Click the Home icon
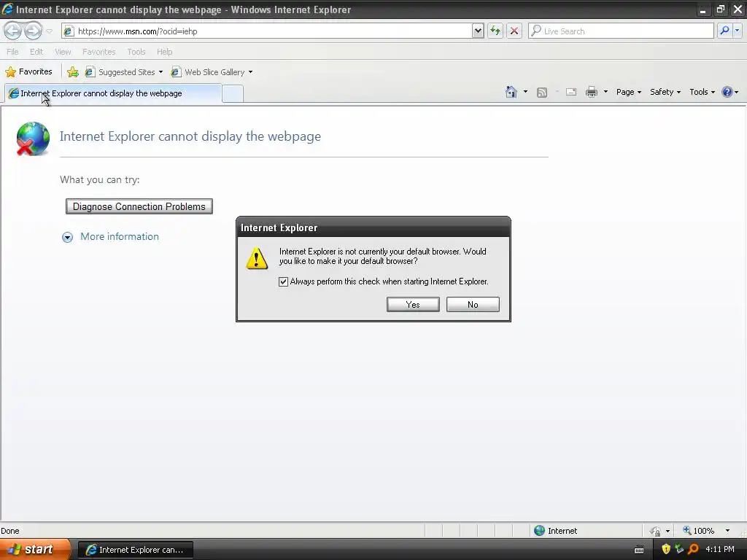Screen dimensions: 747x560 511,92
